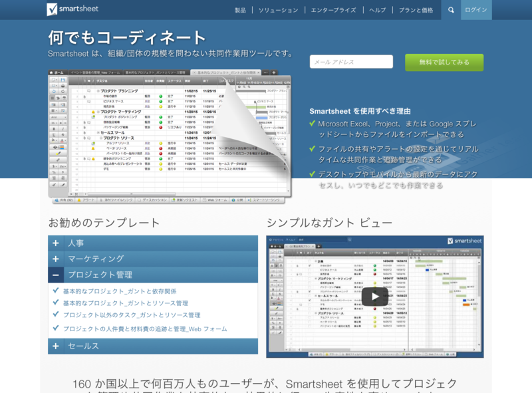532x393 pixels.
Task: Click the プロダクト マーケティング row in screenshot
Action: [120, 112]
